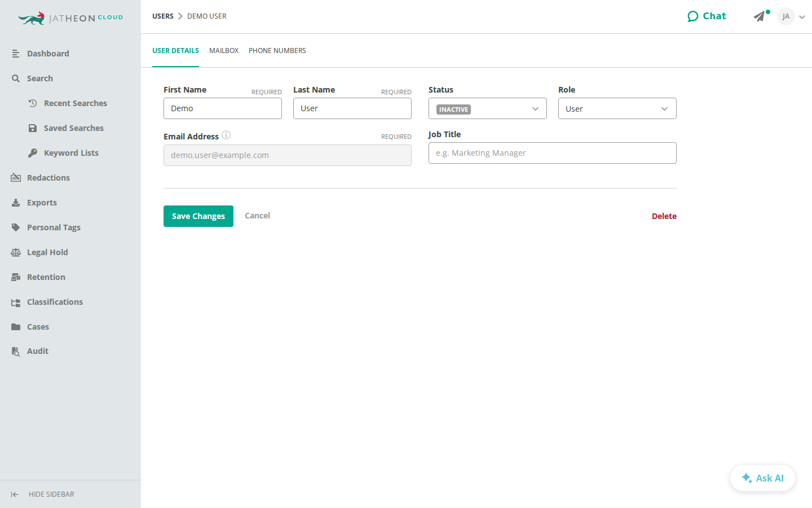Click the disabled Email Address field
Screen dimensions: 812x508
click(x=288, y=155)
